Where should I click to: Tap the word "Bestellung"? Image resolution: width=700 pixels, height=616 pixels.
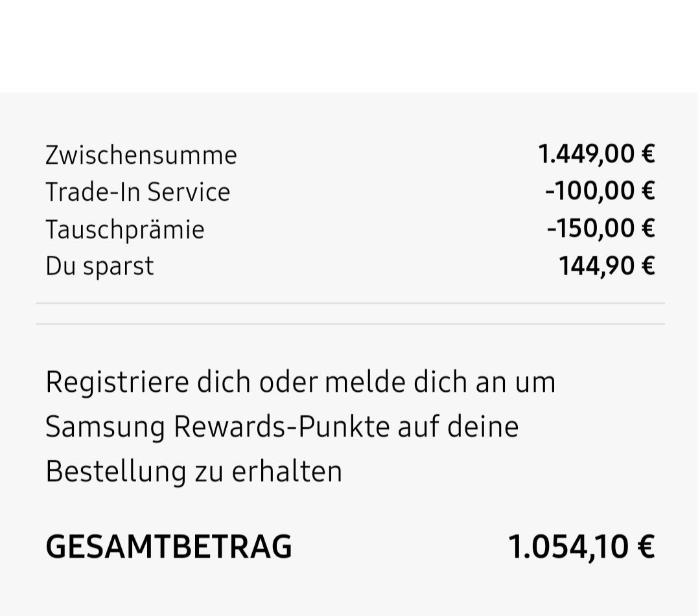point(115,472)
